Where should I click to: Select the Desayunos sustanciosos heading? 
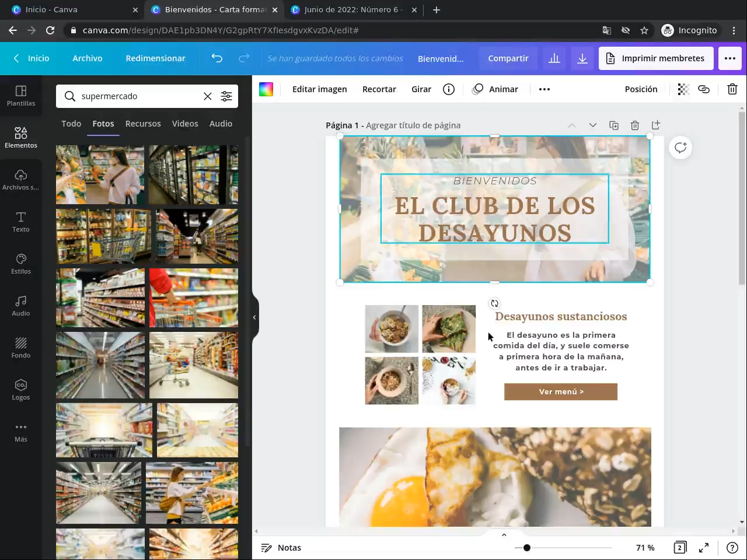coord(561,317)
